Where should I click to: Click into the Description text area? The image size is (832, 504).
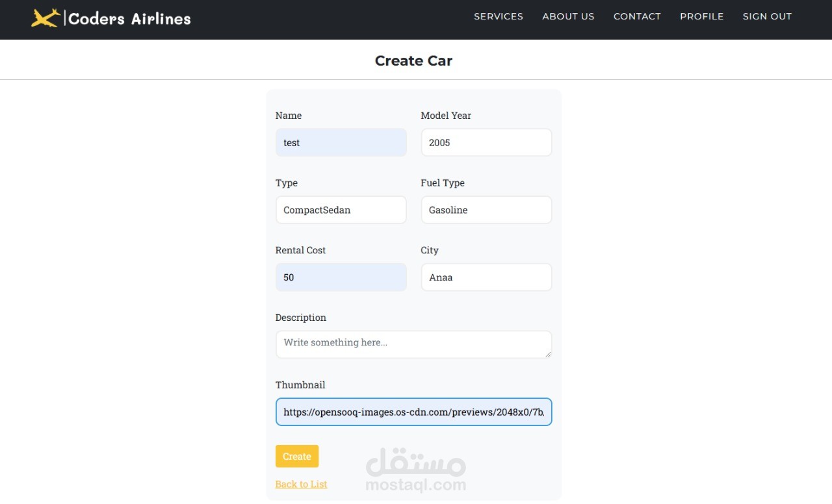(413, 344)
